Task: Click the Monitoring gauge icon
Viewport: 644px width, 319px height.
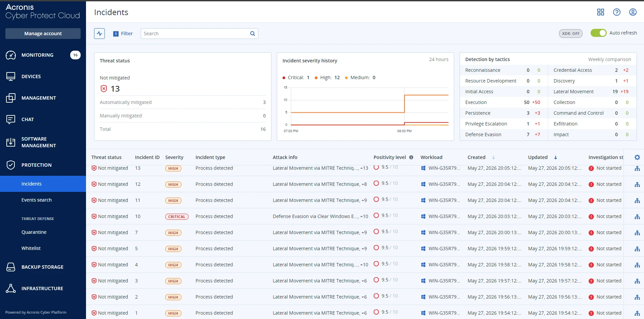Action: (11, 55)
